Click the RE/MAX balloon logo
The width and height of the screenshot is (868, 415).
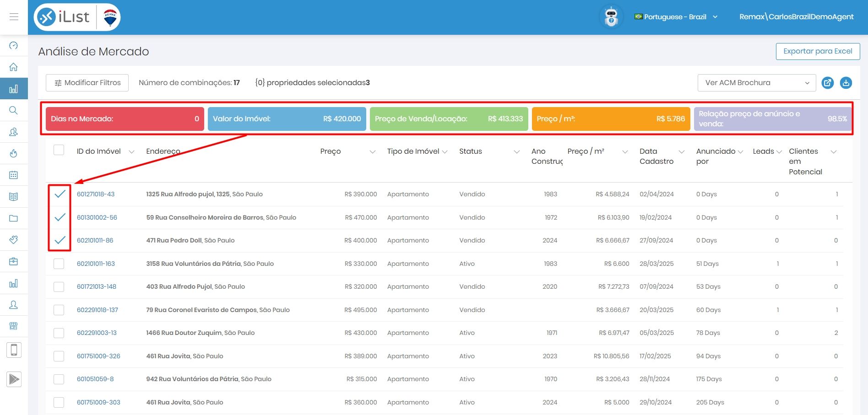point(110,17)
